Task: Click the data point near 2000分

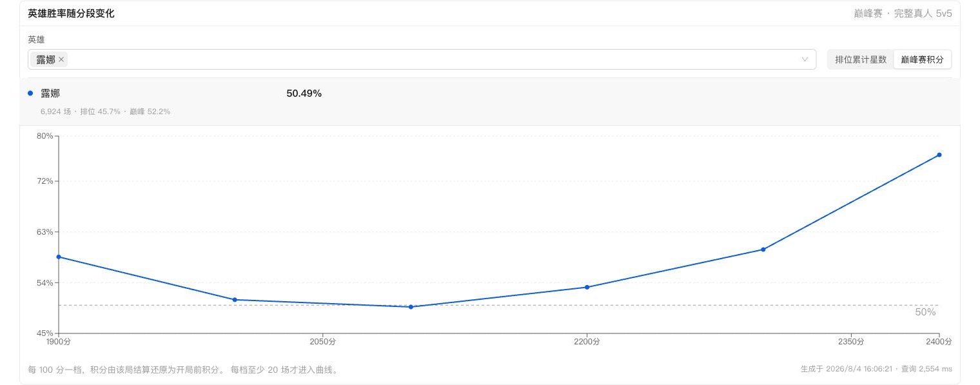Action: click(x=235, y=300)
